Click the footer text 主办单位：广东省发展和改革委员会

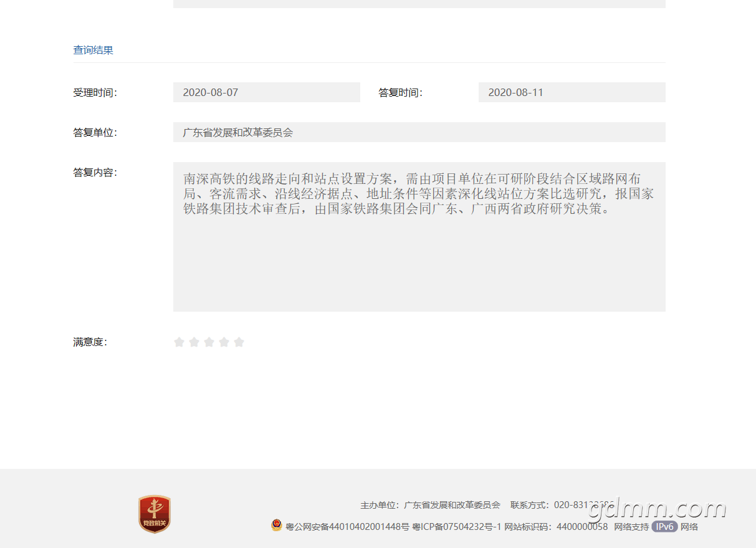click(x=430, y=505)
